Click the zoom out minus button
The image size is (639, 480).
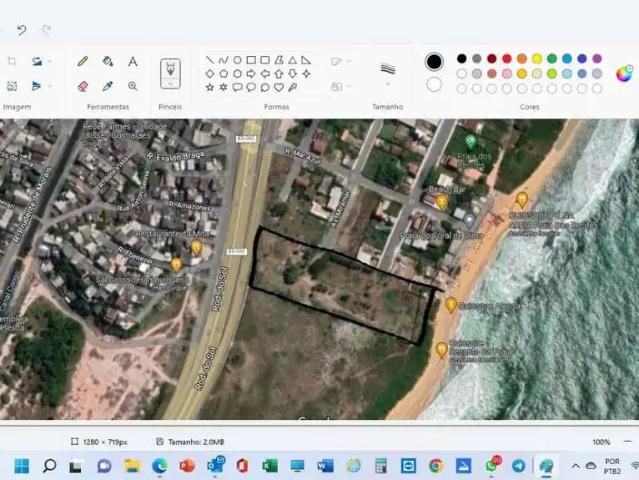[x=627, y=442]
